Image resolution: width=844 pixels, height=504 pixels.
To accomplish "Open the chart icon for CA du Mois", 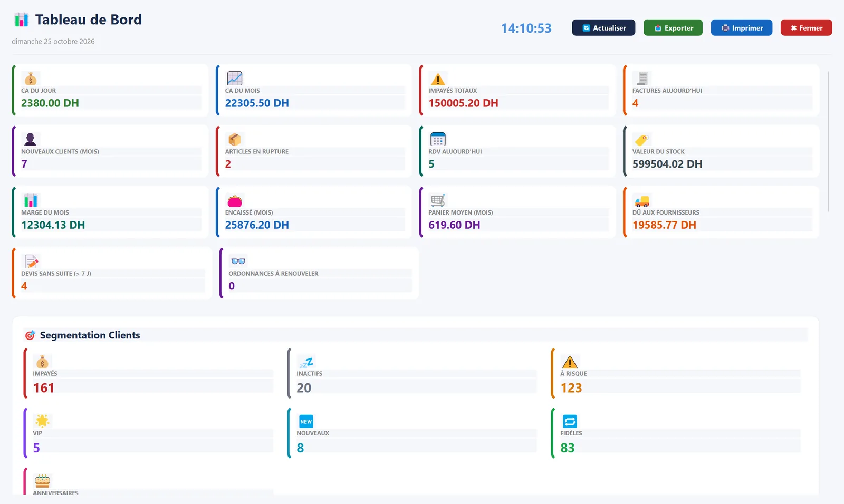I will click(x=235, y=79).
